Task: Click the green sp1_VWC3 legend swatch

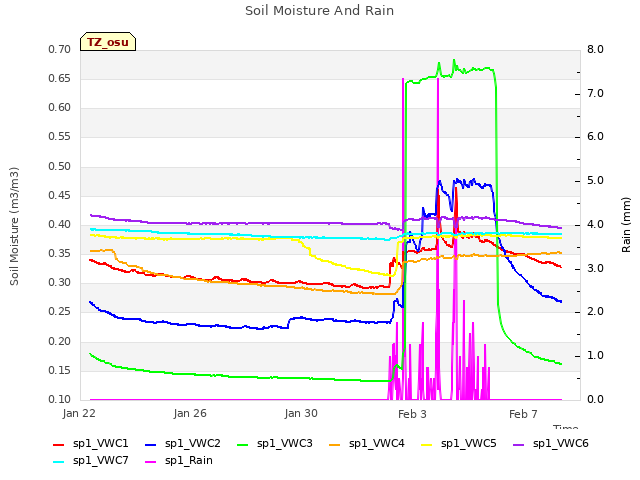Action: coord(243,445)
